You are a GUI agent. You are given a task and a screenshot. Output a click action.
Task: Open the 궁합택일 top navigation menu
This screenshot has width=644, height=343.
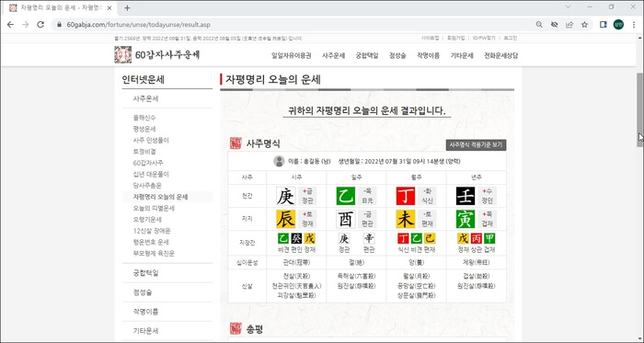[x=367, y=56]
